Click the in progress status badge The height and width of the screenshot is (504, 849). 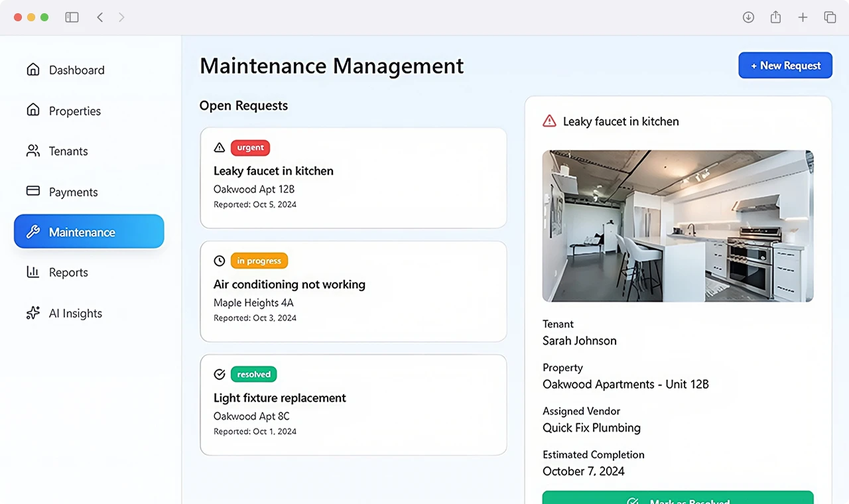click(259, 261)
